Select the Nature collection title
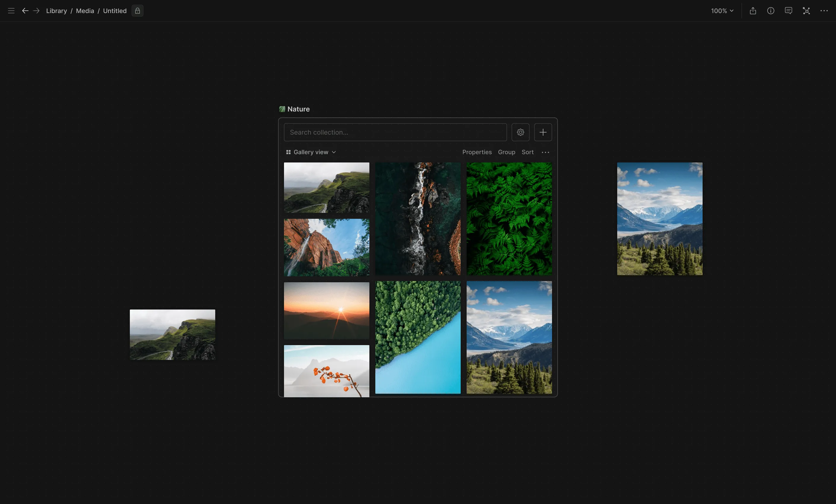This screenshot has height=504, width=836. 298,109
